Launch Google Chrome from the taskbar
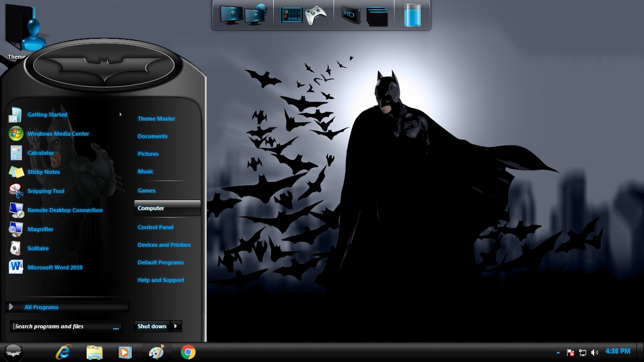 click(188, 352)
